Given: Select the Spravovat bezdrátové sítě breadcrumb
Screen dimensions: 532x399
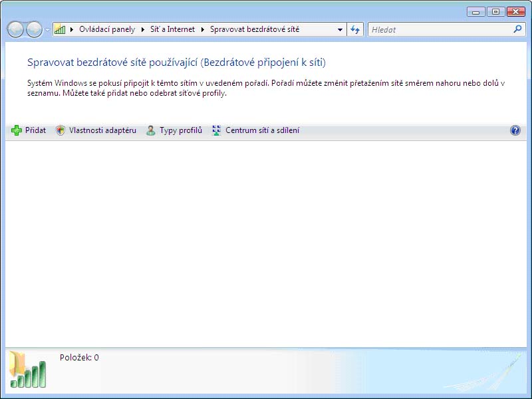Looking at the screenshot, I should (x=255, y=29).
